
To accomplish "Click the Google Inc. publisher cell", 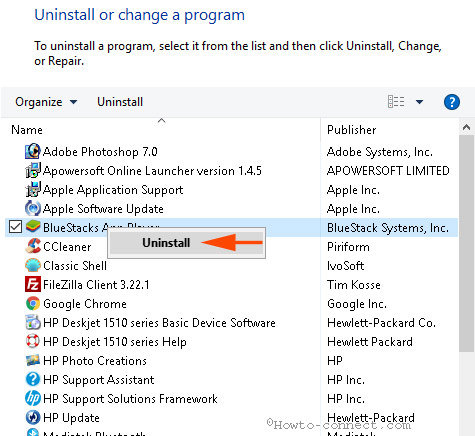I will [357, 304].
